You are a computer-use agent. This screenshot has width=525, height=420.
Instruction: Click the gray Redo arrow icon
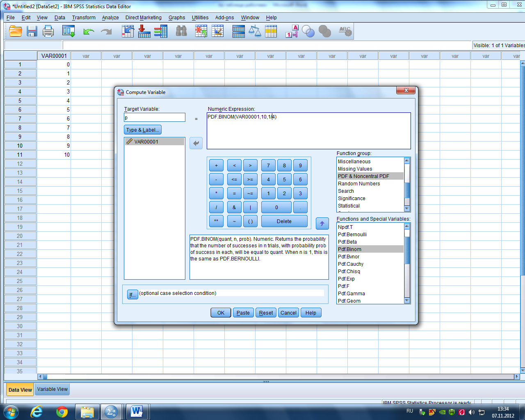coord(106,31)
